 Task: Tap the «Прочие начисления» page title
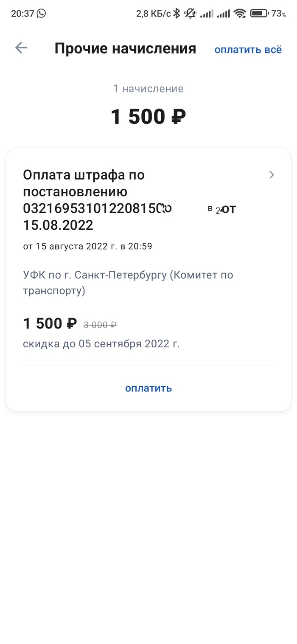click(x=125, y=49)
